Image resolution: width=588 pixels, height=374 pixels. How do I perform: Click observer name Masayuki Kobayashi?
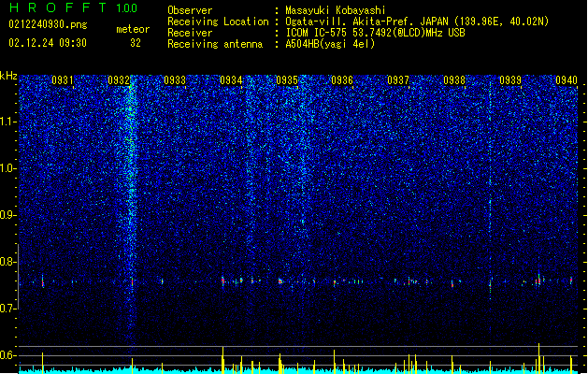point(336,10)
